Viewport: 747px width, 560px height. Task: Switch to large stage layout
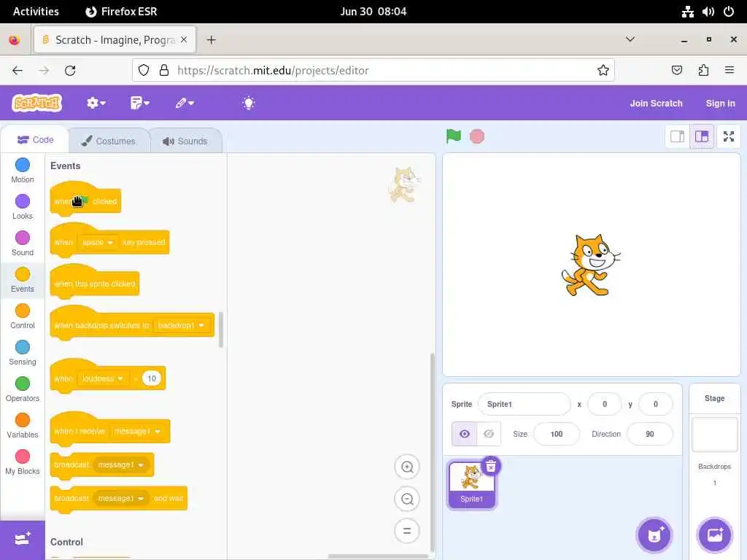(702, 136)
